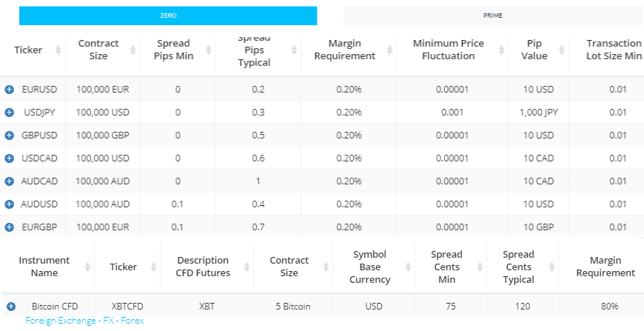This screenshot has width=644, height=331.
Task: Sort by Pip Value column arrows
Action: point(561,50)
